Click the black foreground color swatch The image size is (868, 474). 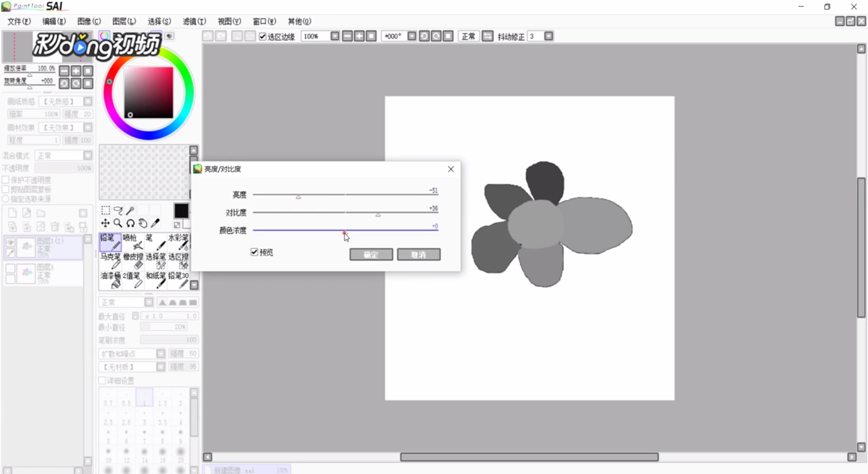(x=181, y=211)
